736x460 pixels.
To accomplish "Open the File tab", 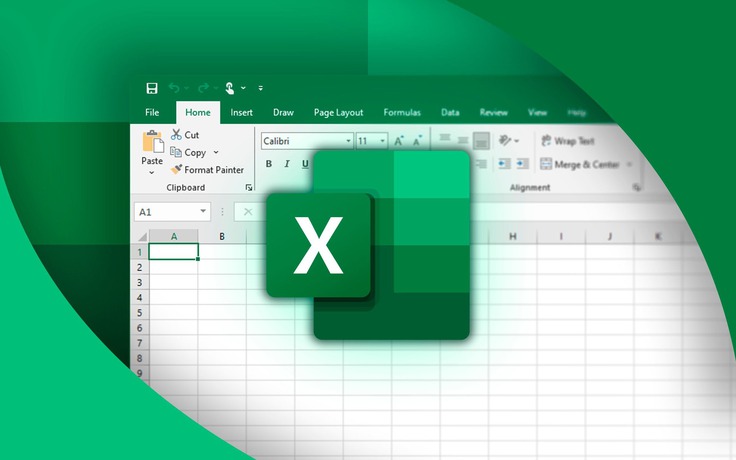I will [x=152, y=112].
